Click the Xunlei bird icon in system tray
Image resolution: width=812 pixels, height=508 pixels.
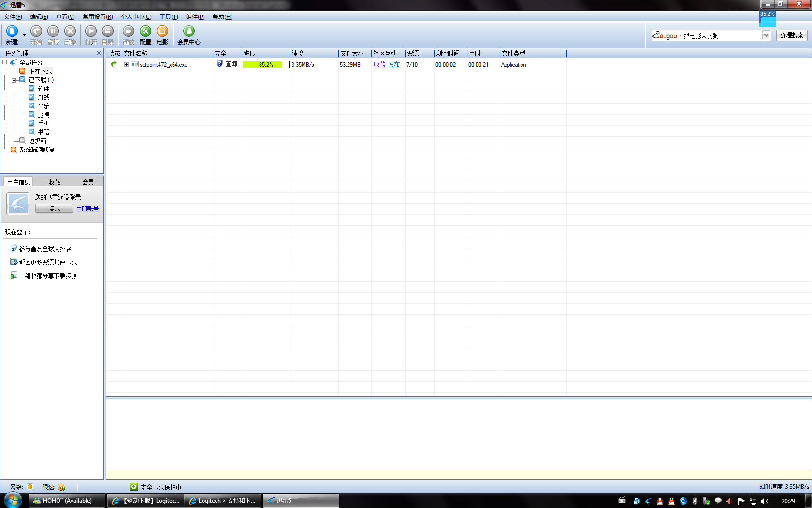648,501
